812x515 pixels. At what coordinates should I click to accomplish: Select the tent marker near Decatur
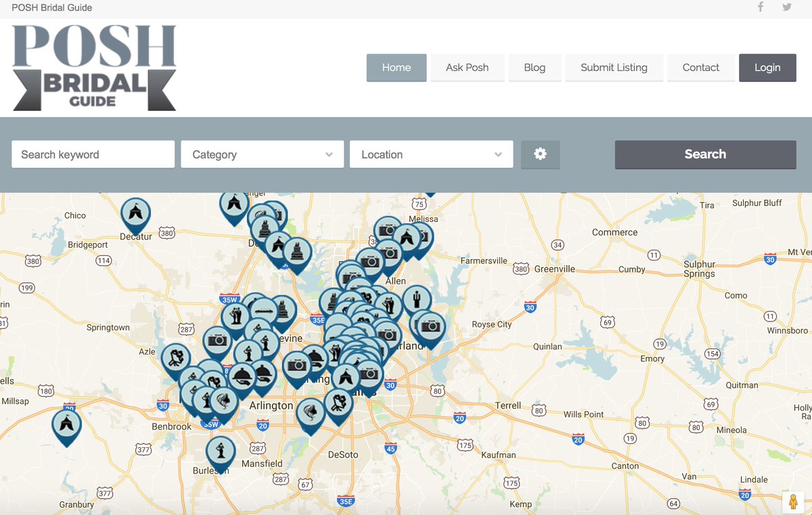click(135, 215)
